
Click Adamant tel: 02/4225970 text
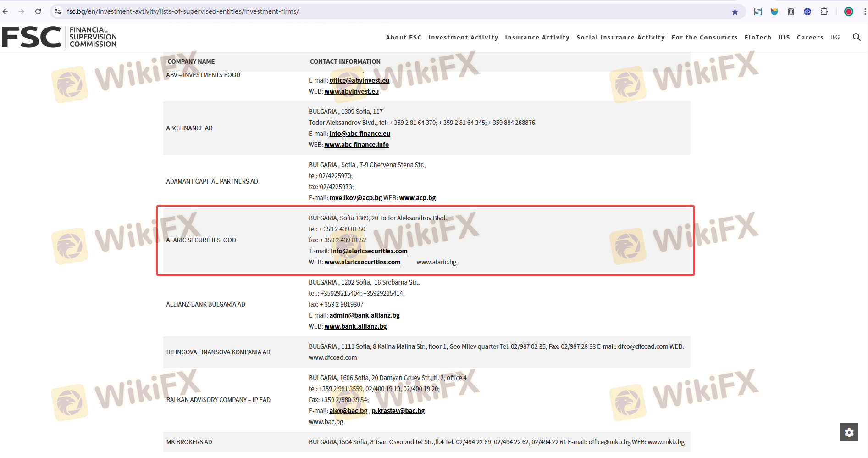(x=331, y=176)
